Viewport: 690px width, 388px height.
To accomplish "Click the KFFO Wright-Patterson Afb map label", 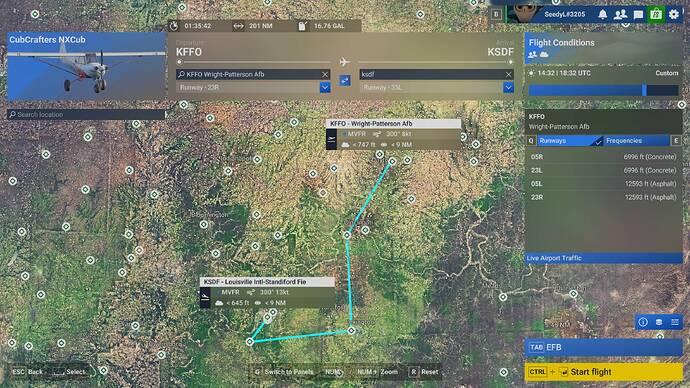I will pyautogui.click(x=393, y=124).
